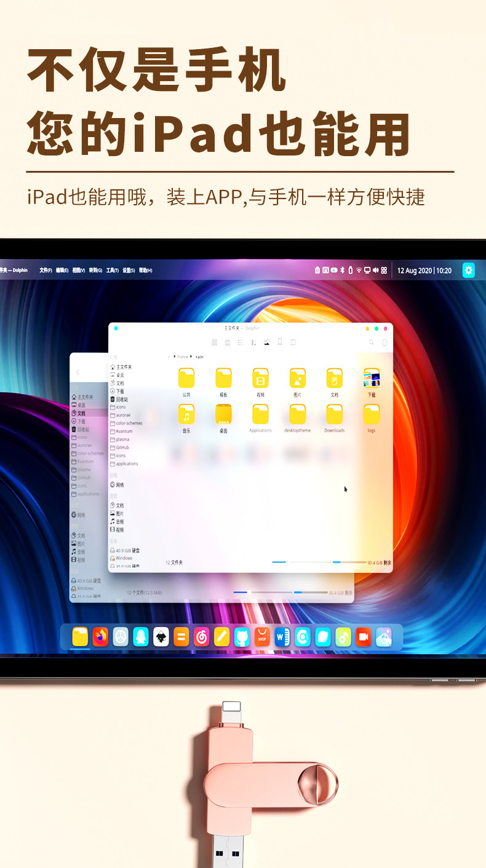The width and height of the screenshot is (486, 868).
Task: Select color-schemes in front window sidebar
Action: [126, 423]
